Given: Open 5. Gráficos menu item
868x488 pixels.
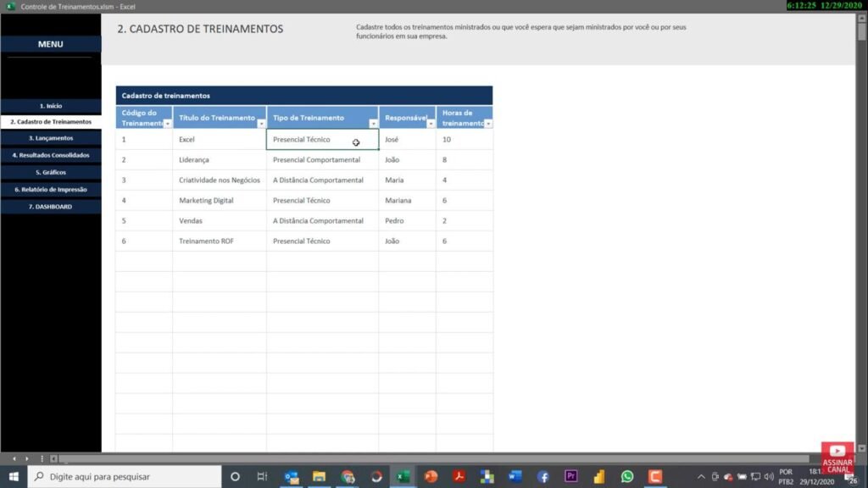Looking at the screenshot, I should tap(51, 173).
